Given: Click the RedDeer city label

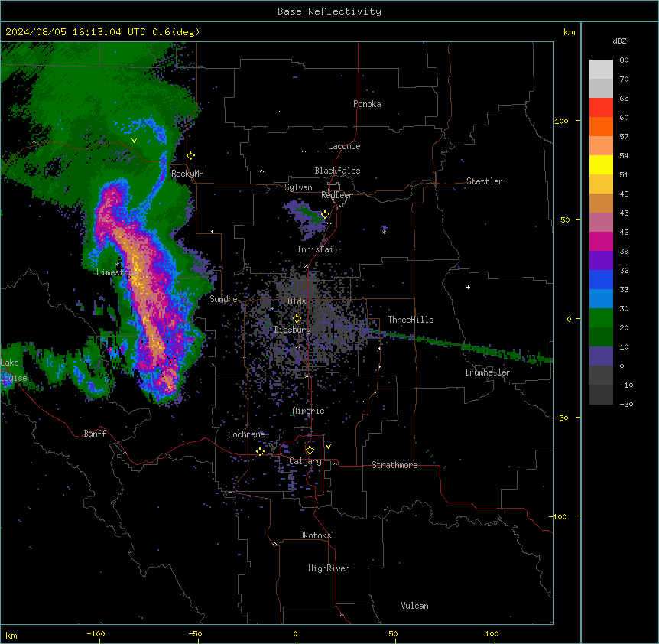Looking at the screenshot, I should coord(336,195).
